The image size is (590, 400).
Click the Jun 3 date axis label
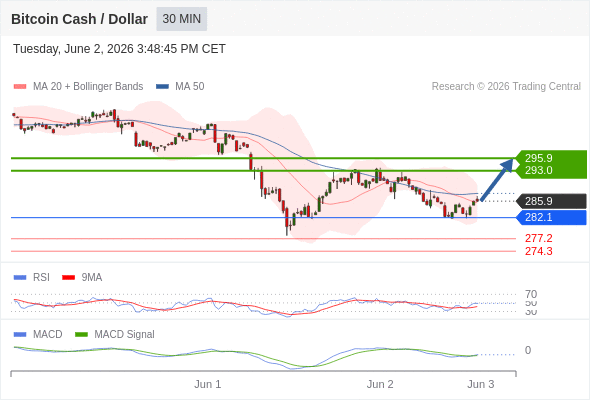[481, 384]
